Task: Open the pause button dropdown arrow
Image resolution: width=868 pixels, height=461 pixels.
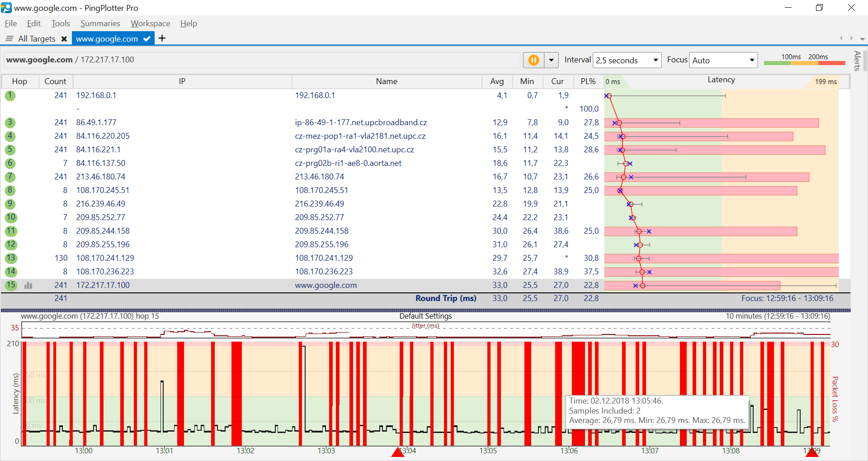Action: [x=551, y=60]
